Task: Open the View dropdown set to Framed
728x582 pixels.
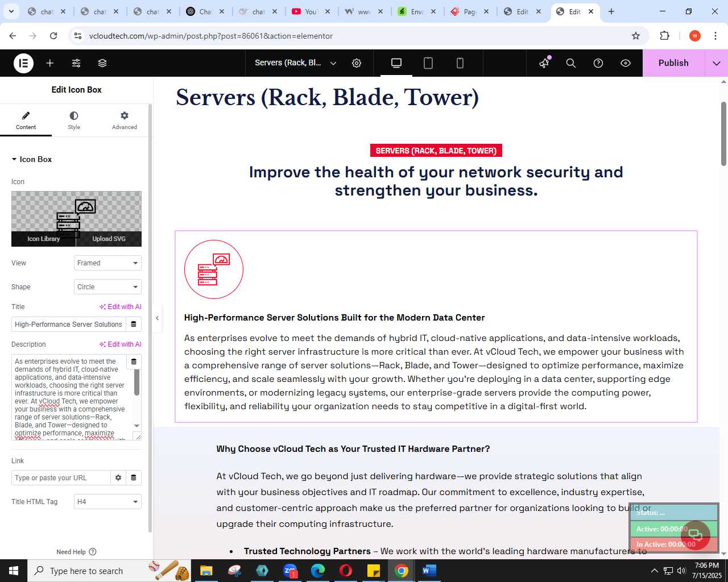Action: pos(107,263)
